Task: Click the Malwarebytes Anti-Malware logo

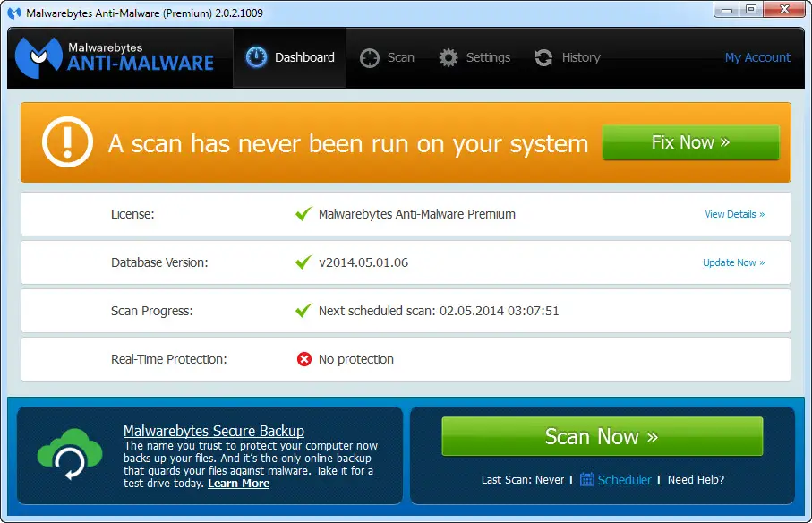Action: [x=115, y=57]
